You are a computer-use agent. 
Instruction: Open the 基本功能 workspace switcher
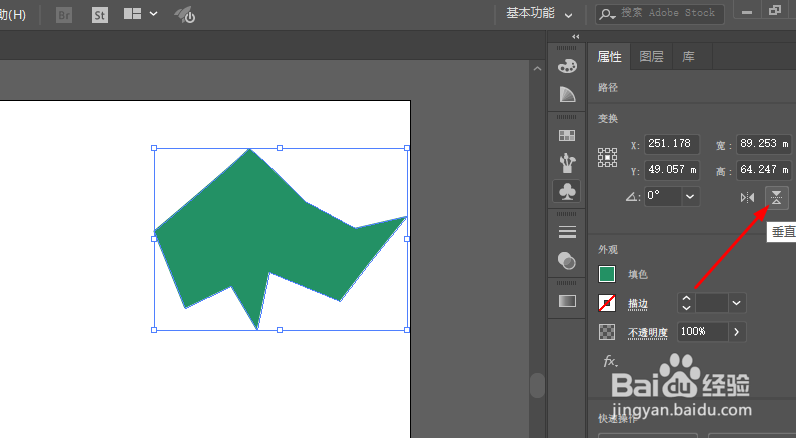click(x=539, y=14)
